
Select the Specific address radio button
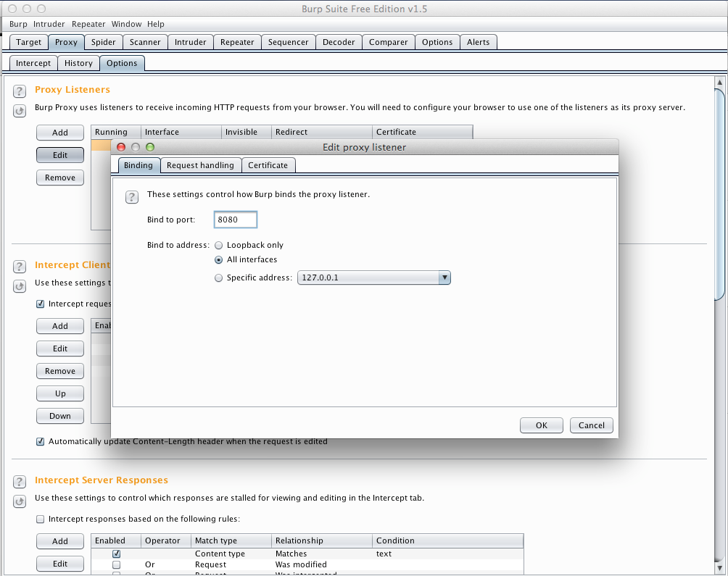coord(219,277)
